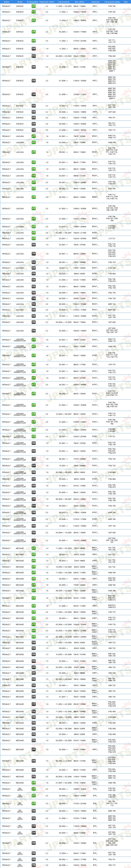Click diesel ON icon in Laguna Grandtour M9R 760 row
131x868 pixels.
[x=34, y=519]
